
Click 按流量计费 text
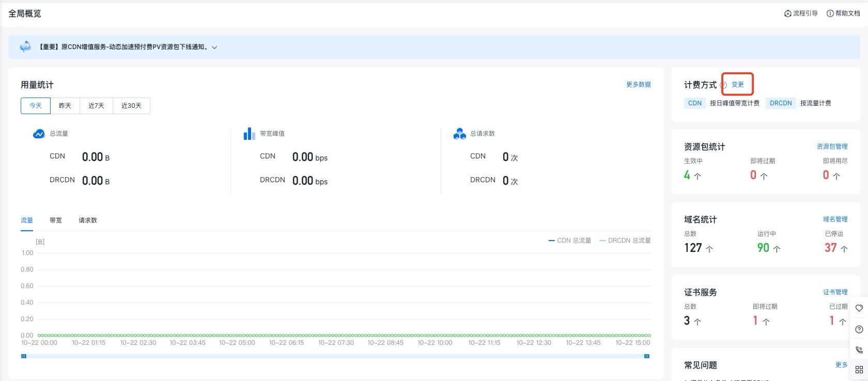point(816,103)
